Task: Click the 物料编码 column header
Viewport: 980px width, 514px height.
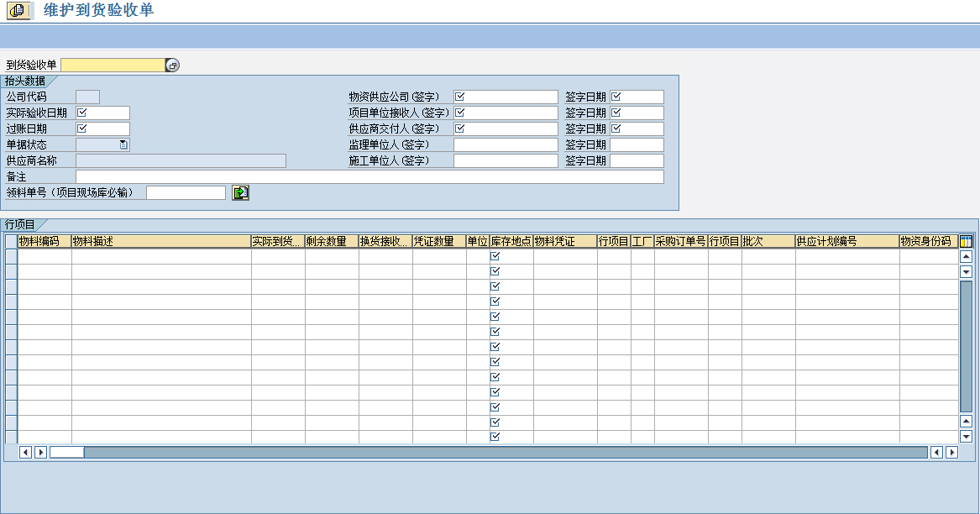Action: (45, 242)
